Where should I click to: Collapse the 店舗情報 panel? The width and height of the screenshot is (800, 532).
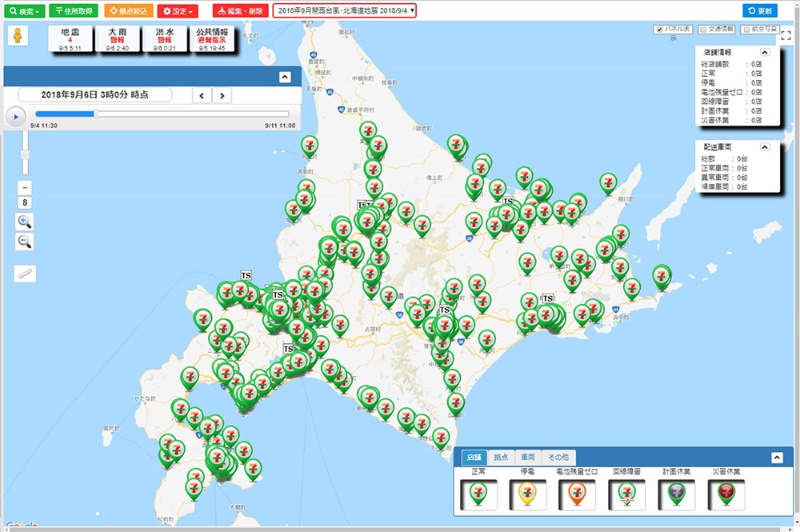pos(765,52)
